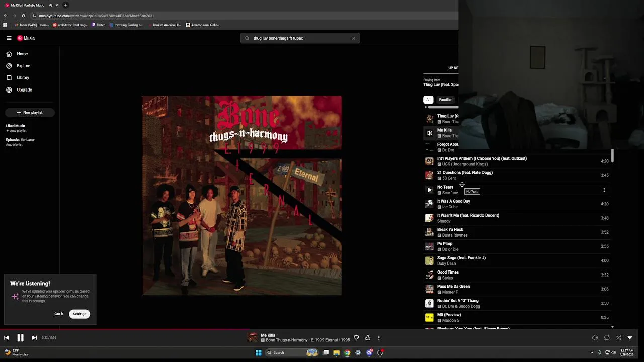Open a new browser tab

[65, 5]
